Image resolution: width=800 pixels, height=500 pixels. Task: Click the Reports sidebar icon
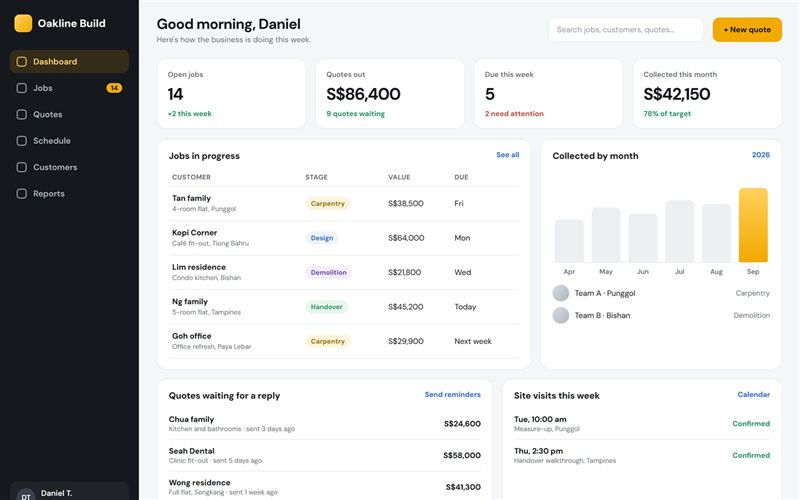(x=21, y=194)
